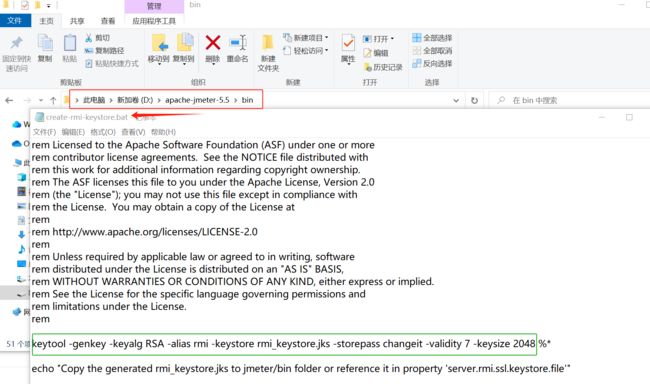Click the quick access toolbar dropdown arrow

click(x=49, y=5)
